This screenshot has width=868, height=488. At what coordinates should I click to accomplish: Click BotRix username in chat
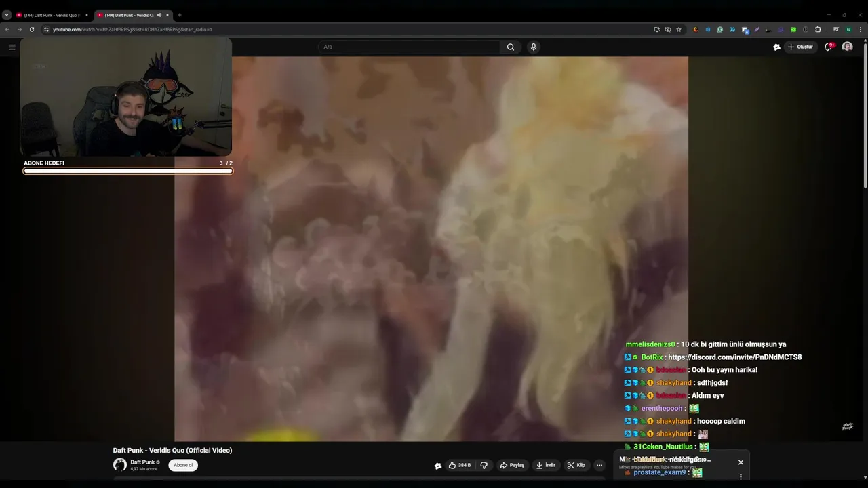point(652,357)
